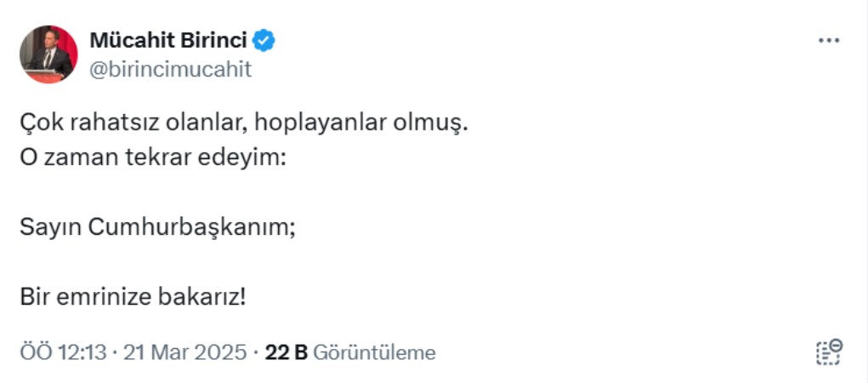Click the text O zaman tekrar edeyim
Viewport: 868px width, 383px height.
(x=154, y=158)
